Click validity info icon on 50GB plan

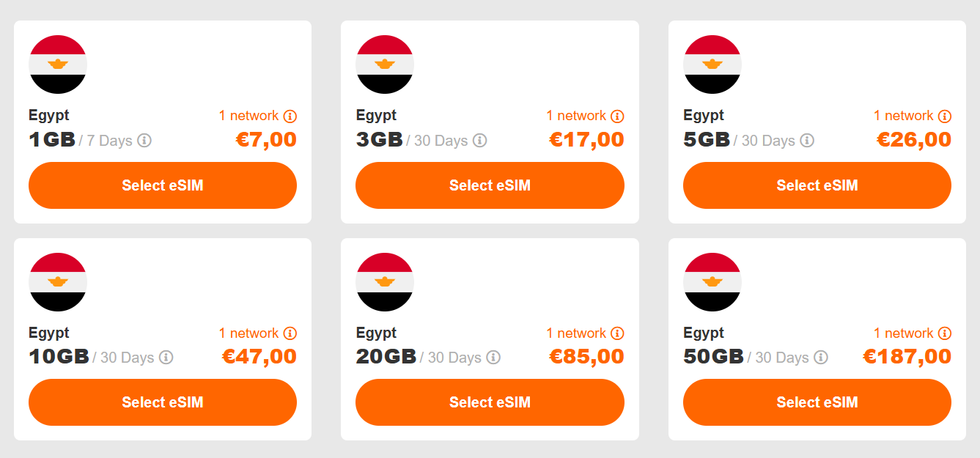pyautogui.click(x=821, y=357)
